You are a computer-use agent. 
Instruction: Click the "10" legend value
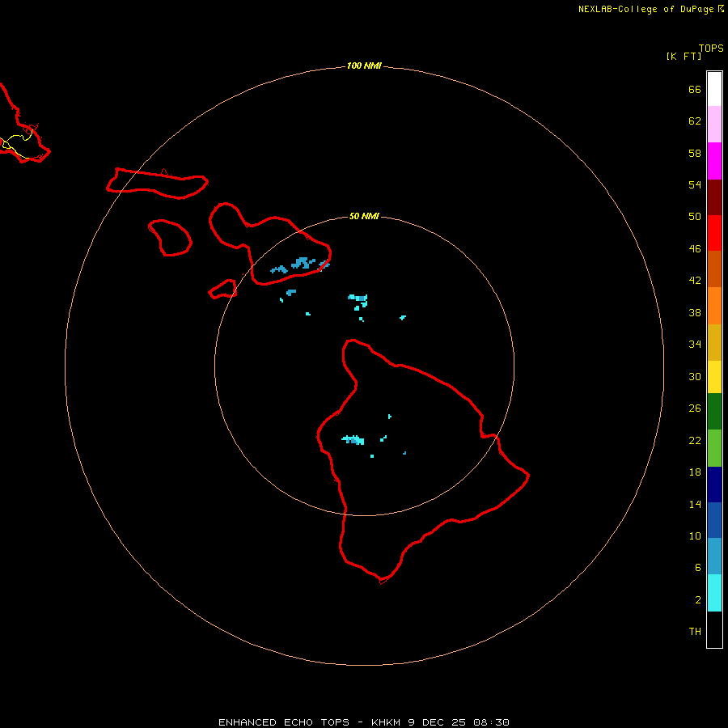[x=695, y=536]
